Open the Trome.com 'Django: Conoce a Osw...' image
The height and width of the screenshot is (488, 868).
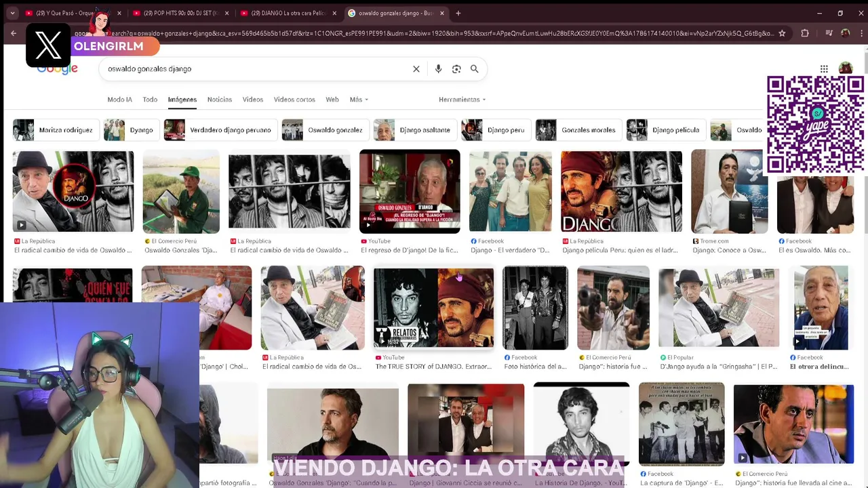coord(730,192)
